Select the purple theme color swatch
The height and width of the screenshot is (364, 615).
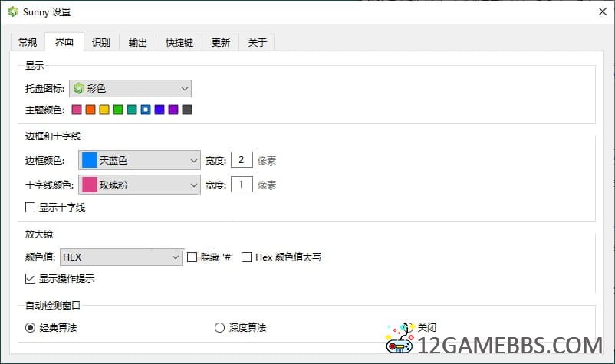click(x=173, y=110)
